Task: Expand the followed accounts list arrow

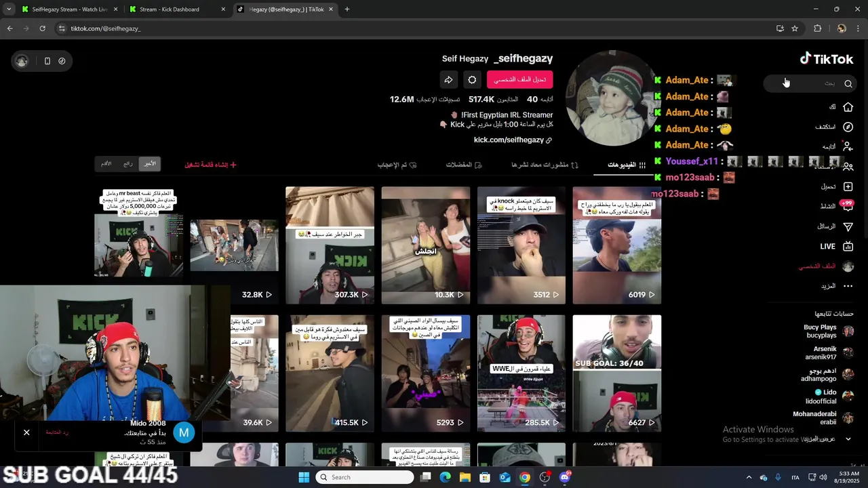Action: tap(848, 439)
